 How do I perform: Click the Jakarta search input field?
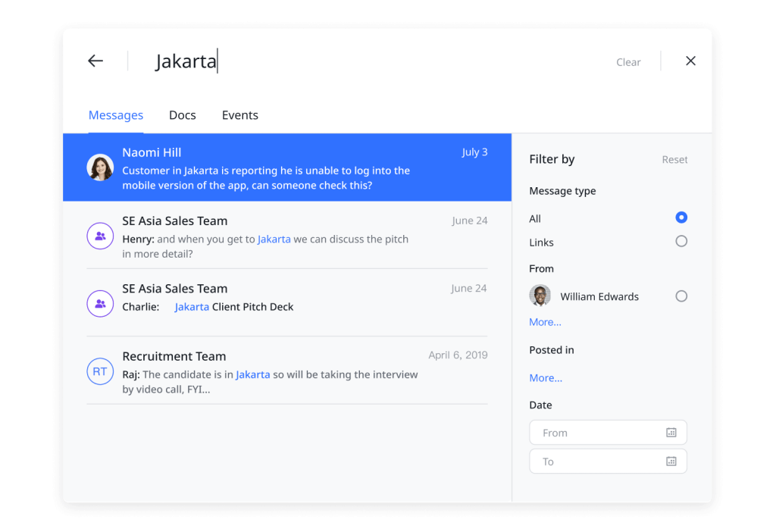pyautogui.click(x=303, y=61)
